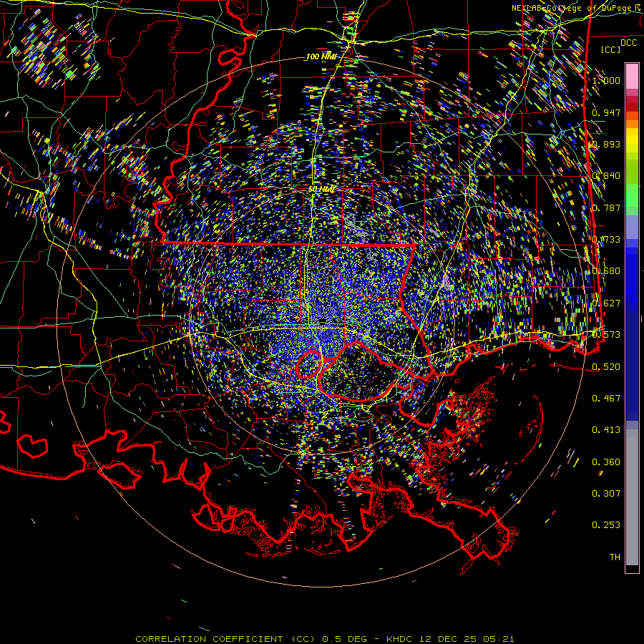Select the 1.000 value on the scale
644x644 pixels.
click(606, 80)
